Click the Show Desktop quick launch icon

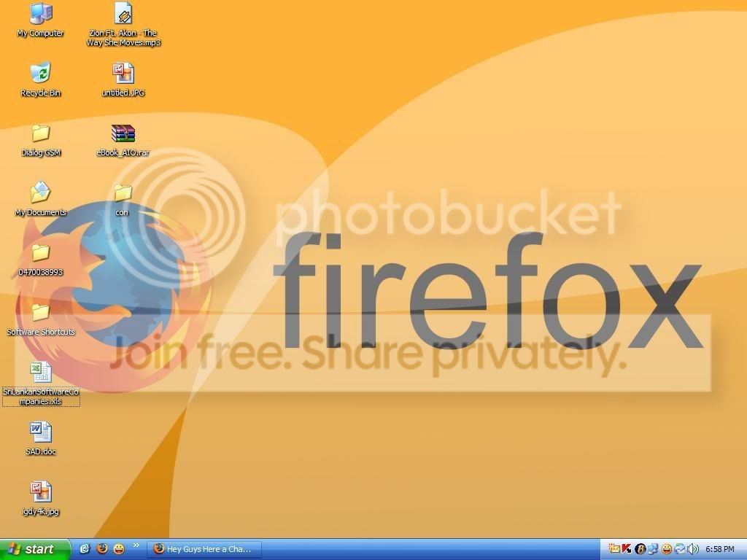tap(85, 549)
